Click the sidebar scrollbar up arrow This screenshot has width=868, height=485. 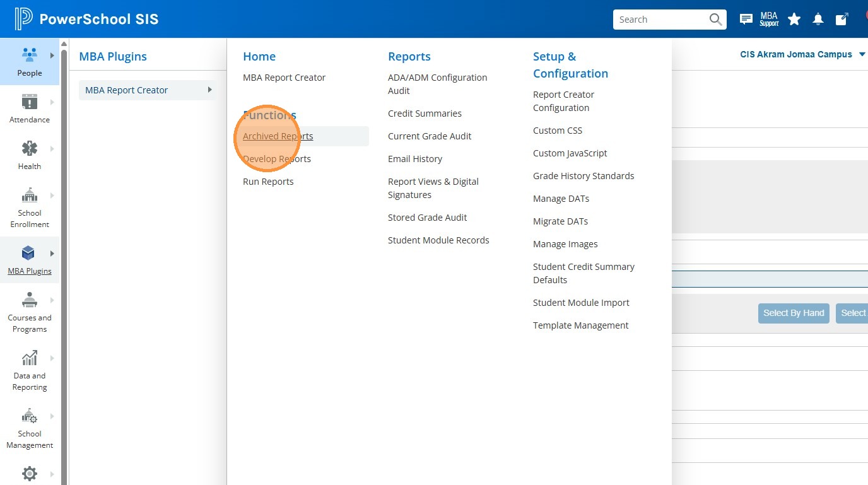coord(64,44)
